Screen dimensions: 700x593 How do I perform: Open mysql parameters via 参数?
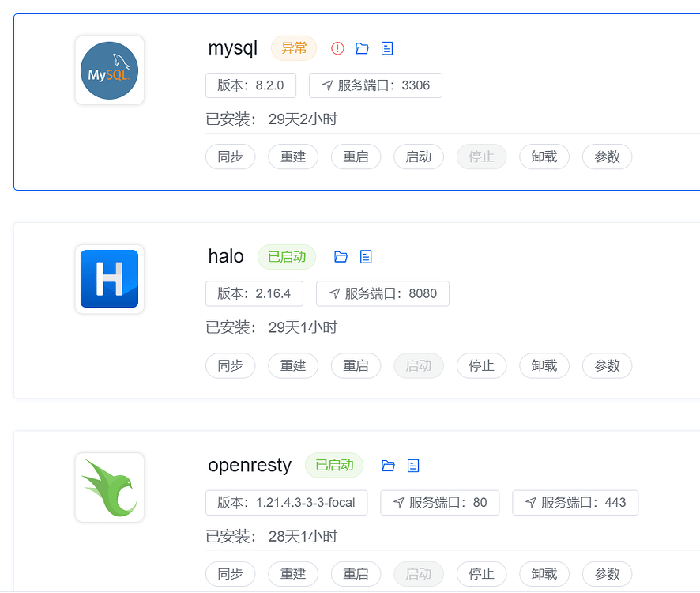[x=607, y=157]
